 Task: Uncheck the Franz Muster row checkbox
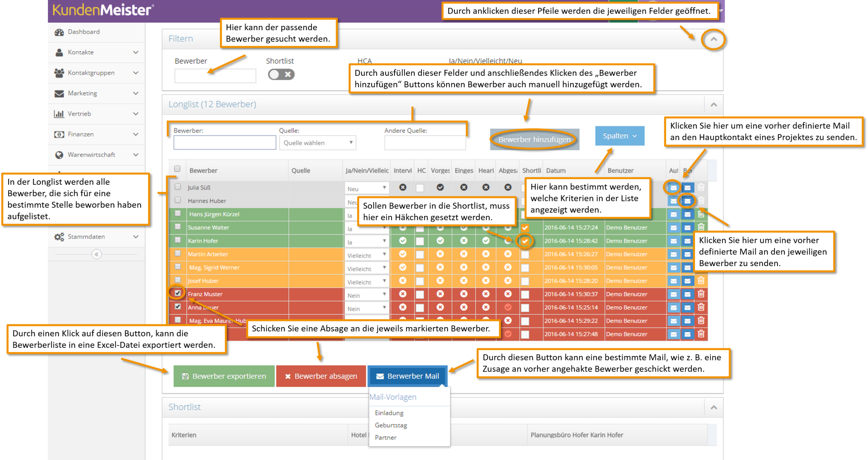(178, 293)
